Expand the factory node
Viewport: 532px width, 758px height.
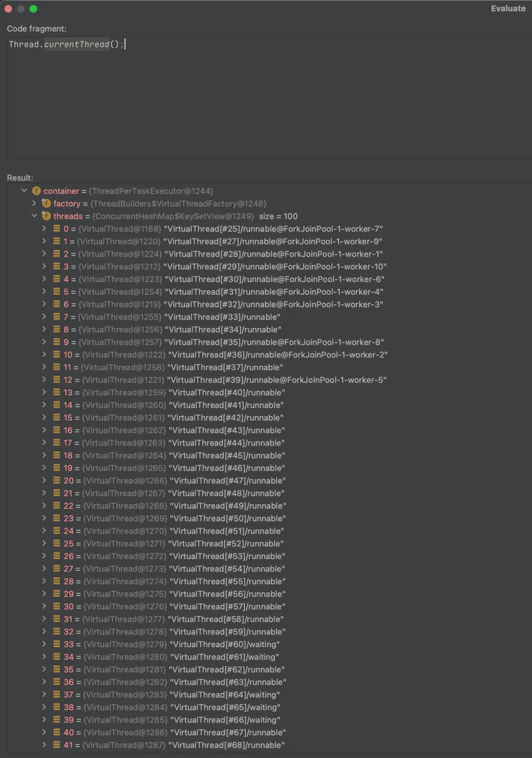tap(34, 203)
